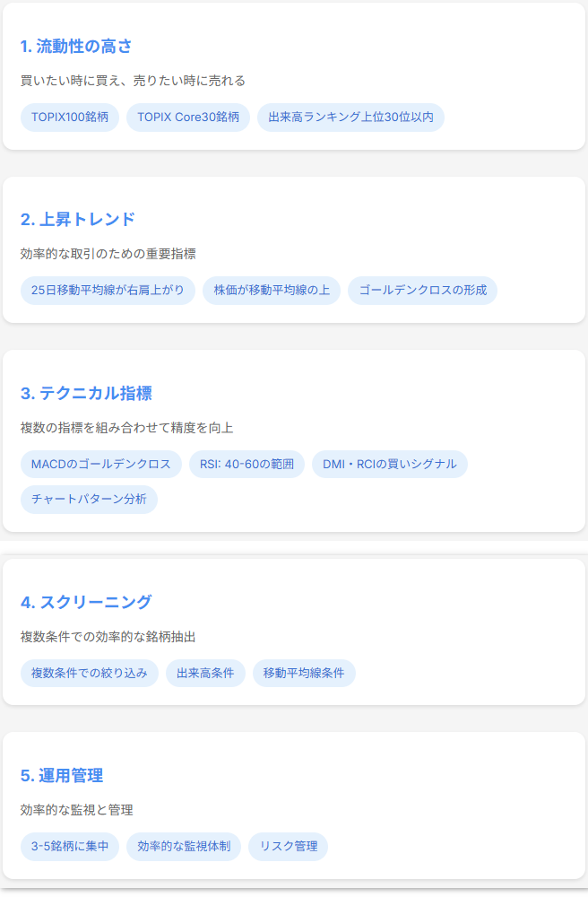The height and width of the screenshot is (897, 588).
Task: Choose the リスク管理 tag
Action: 288,847
